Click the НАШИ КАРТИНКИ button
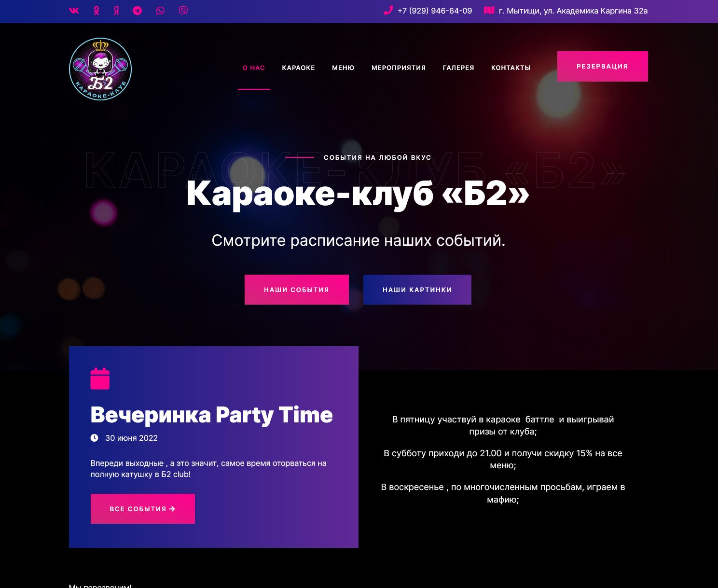 pos(417,290)
